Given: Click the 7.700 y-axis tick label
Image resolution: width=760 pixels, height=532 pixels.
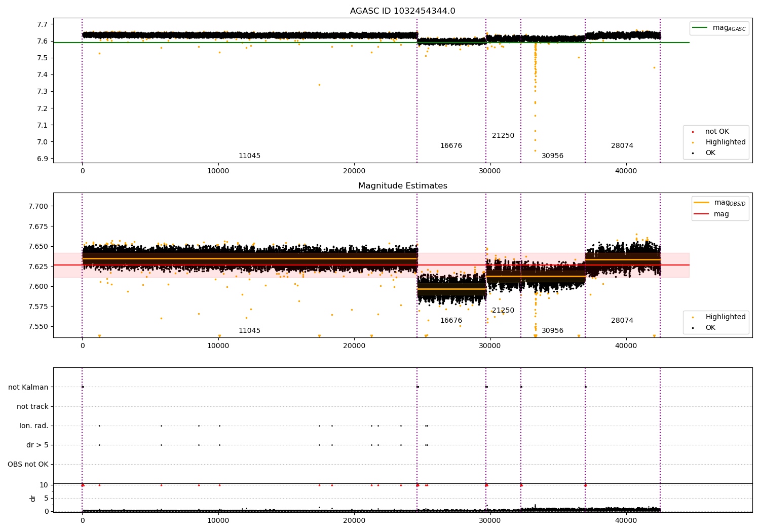Looking at the screenshot, I should pyautogui.click(x=38, y=206).
